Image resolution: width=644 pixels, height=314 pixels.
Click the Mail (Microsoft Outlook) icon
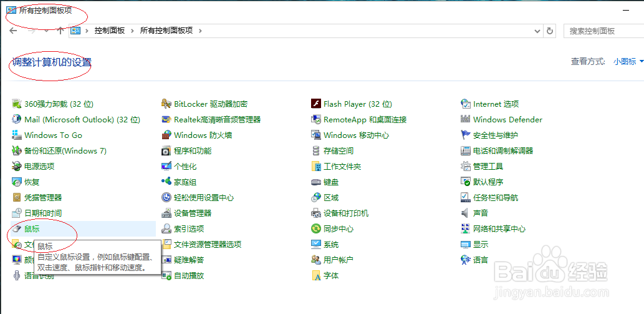click(16, 120)
